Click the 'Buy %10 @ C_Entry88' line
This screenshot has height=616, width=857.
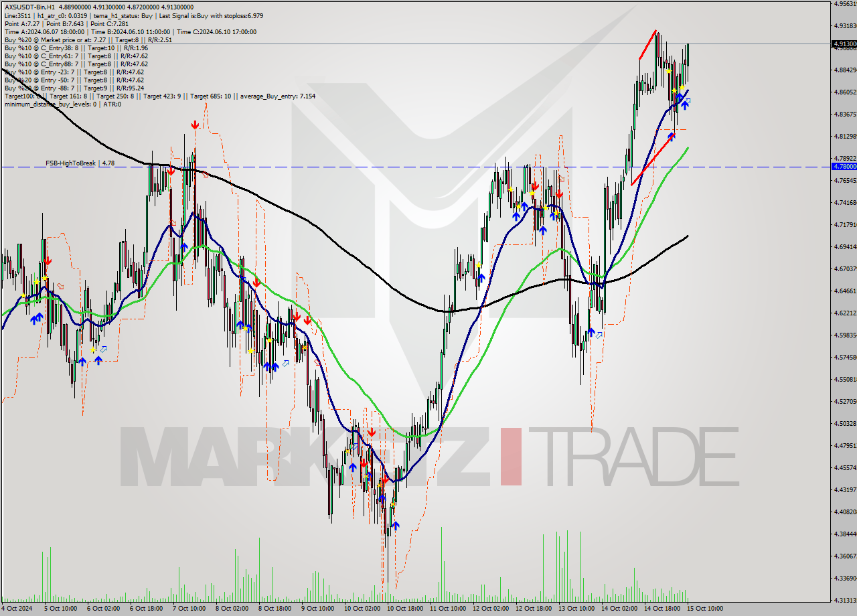(76, 64)
